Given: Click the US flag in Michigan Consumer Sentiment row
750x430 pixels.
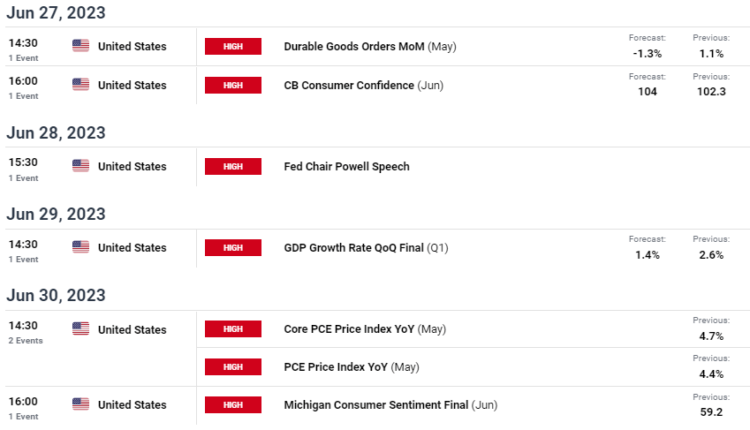Looking at the screenshot, I should point(81,405).
